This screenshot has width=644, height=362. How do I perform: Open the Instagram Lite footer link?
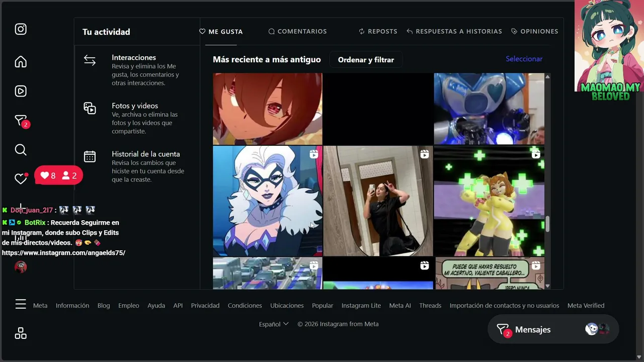click(x=361, y=306)
